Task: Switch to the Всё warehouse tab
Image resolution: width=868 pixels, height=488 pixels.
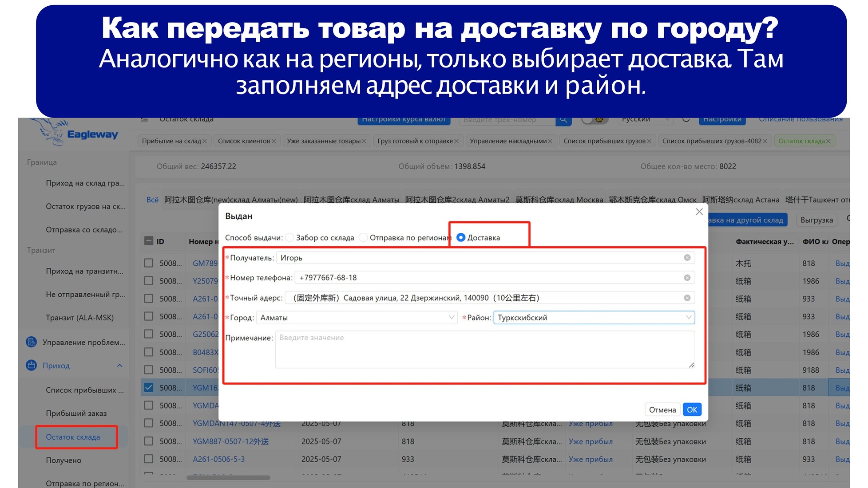Action: coord(152,200)
